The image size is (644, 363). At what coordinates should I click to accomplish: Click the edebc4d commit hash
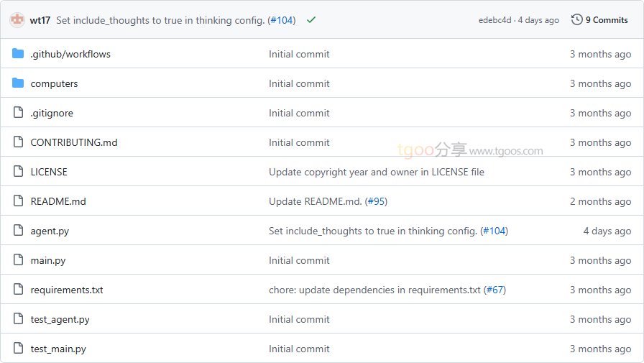[495, 20]
